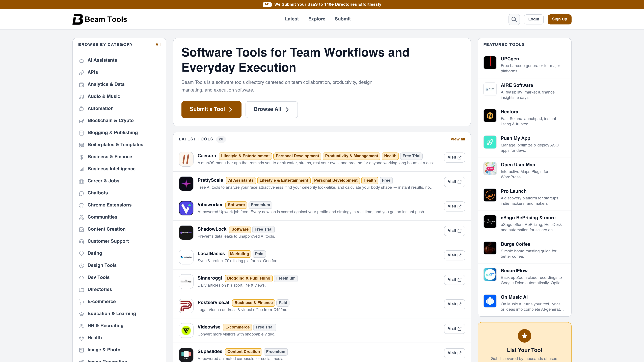Click Sinneroggi's Blogging & Publishing tag

click(249, 278)
